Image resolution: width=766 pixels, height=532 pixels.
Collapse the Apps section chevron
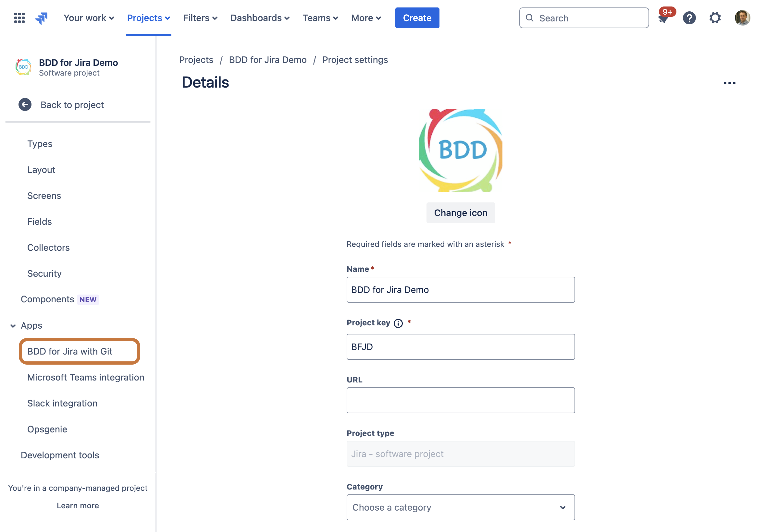coord(13,326)
